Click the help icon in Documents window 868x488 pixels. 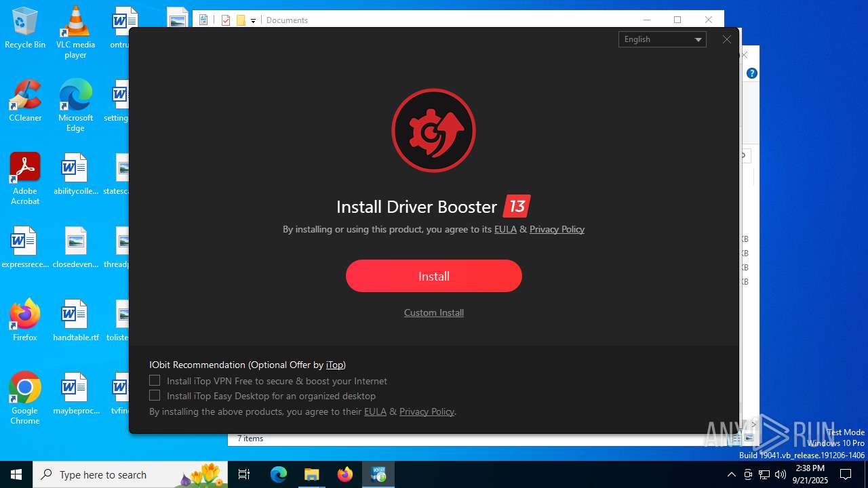(x=751, y=73)
